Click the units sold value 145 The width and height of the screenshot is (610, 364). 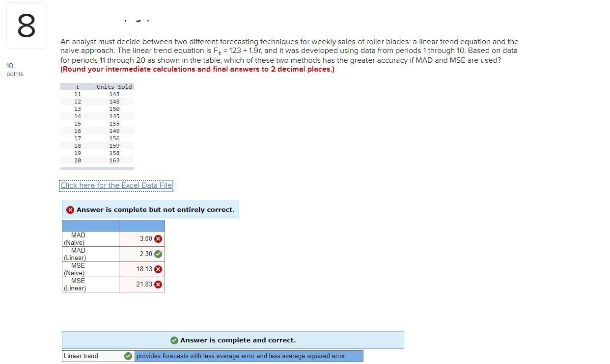[x=114, y=116]
